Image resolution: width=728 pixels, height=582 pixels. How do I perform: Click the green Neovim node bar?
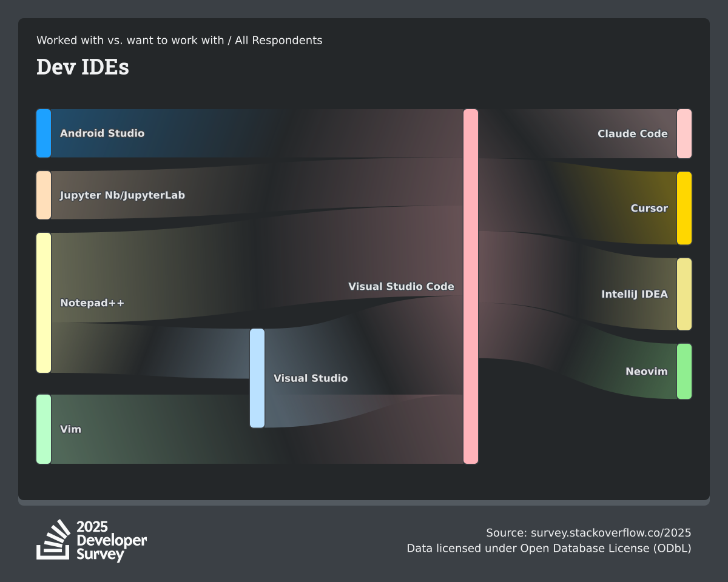[684, 372]
